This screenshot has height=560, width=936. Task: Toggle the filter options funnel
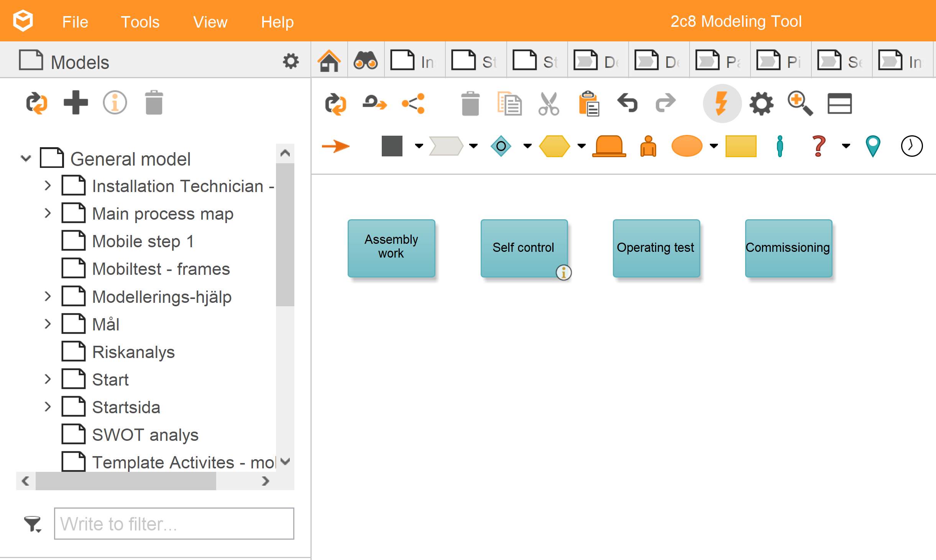click(x=32, y=524)
